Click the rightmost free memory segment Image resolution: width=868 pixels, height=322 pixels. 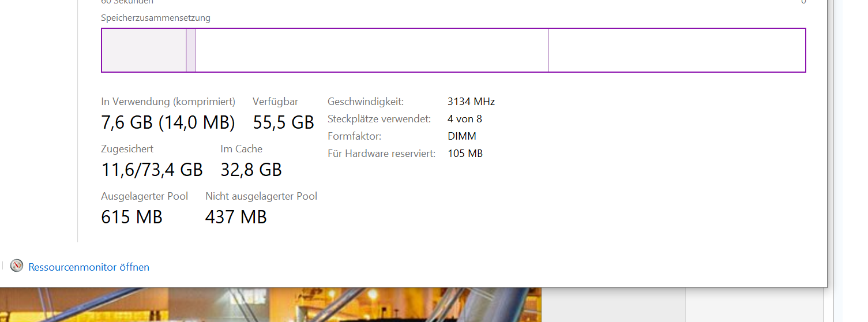677,50
